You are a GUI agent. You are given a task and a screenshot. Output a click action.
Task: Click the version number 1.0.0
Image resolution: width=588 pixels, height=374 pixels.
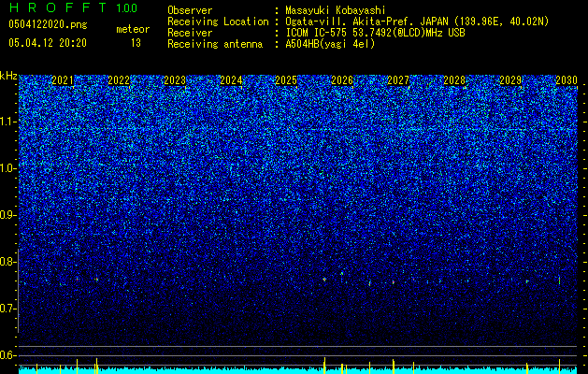click(x=127, y=8)
